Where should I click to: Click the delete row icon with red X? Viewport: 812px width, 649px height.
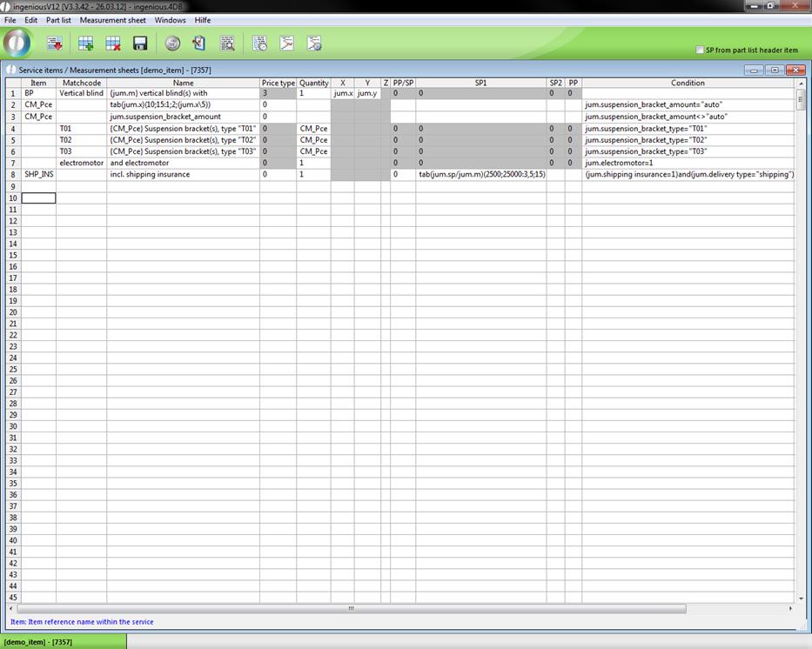point(113,43)
